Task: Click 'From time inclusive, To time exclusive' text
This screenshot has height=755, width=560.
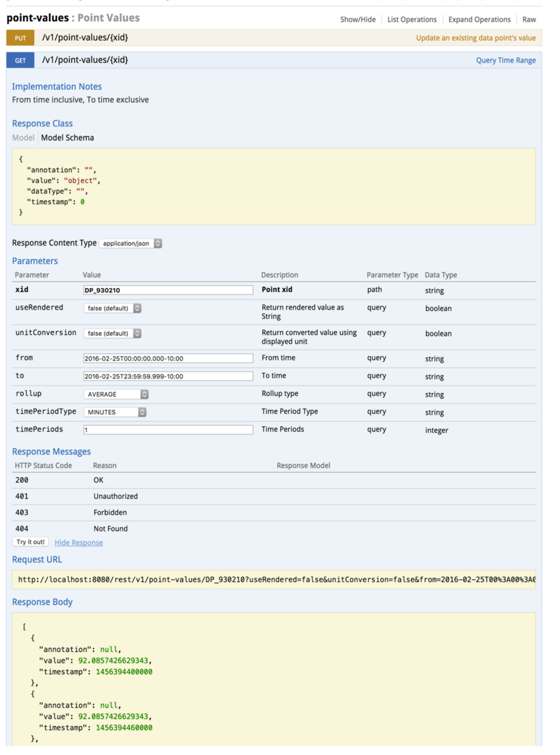Action: coord(80,100)
